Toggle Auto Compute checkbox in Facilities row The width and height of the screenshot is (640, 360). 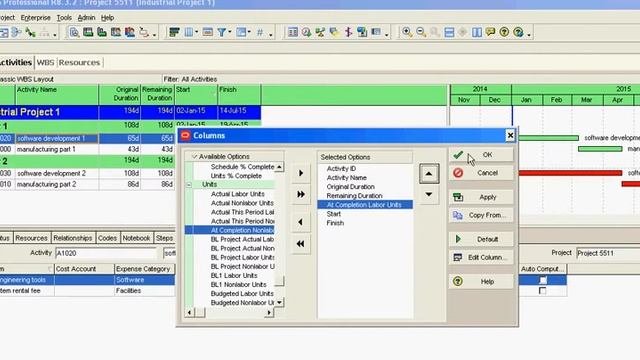(542, 291)
